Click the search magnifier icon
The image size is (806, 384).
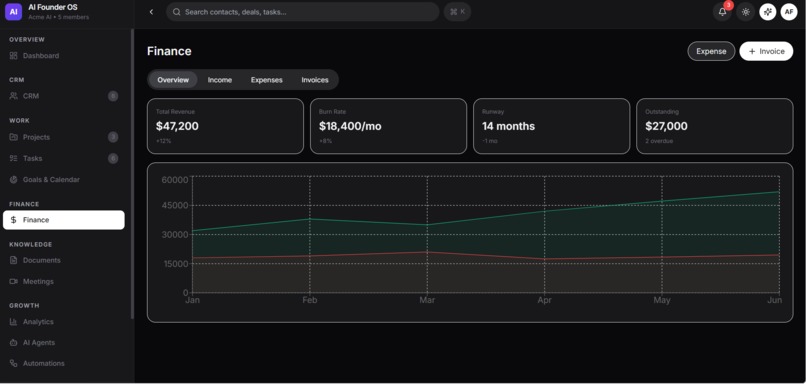pyautogui.click(x=176, y=12)
